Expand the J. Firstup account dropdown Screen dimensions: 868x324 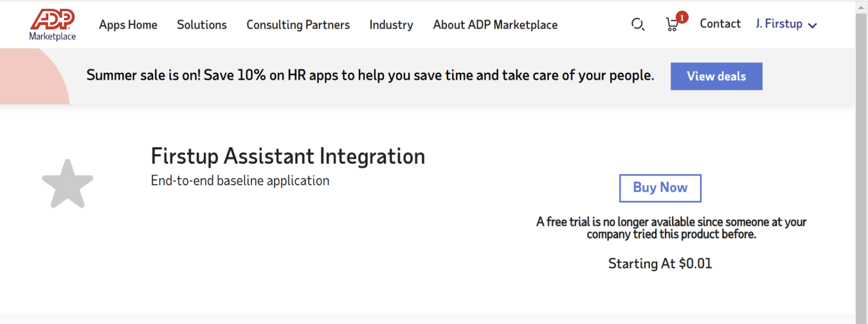[x=786, y=24]
